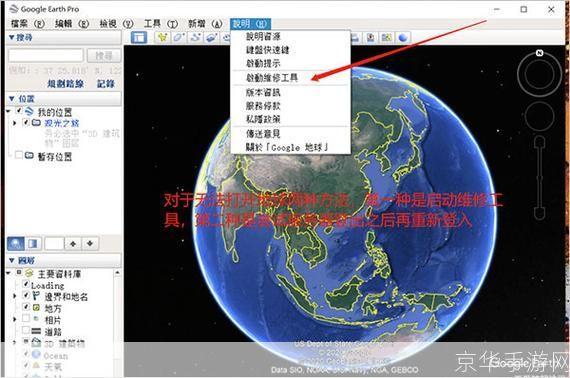Enable the 道路 layer checkbox

point(26,330)
